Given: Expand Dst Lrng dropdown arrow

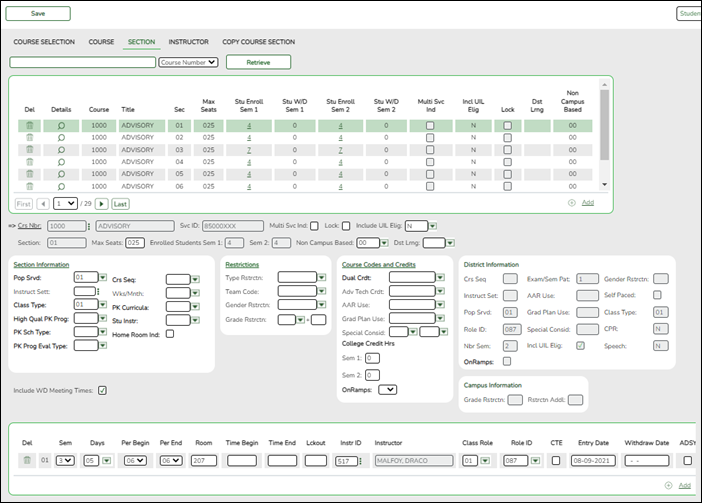Looking at the screenshot, I should (x=450, y=243).
